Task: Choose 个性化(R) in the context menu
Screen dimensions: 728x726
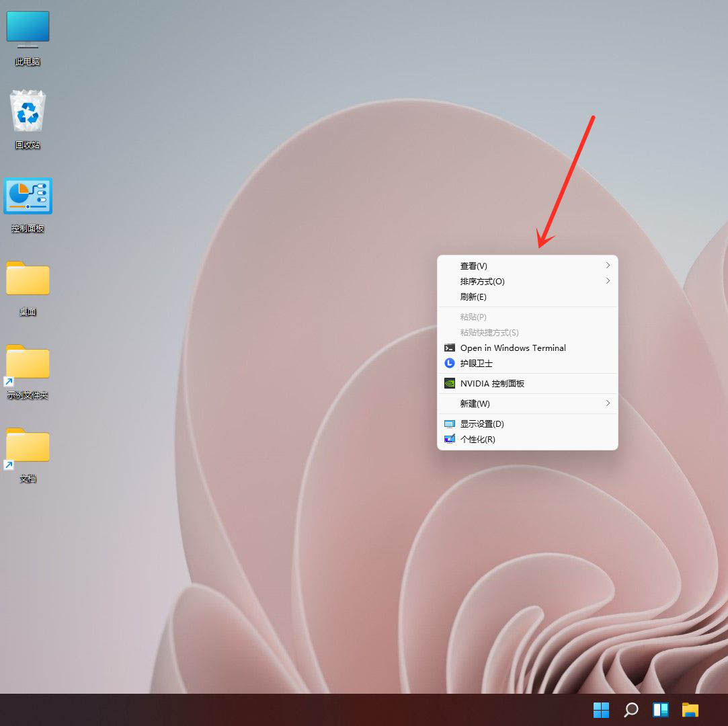Action: (x=477, y=440)
